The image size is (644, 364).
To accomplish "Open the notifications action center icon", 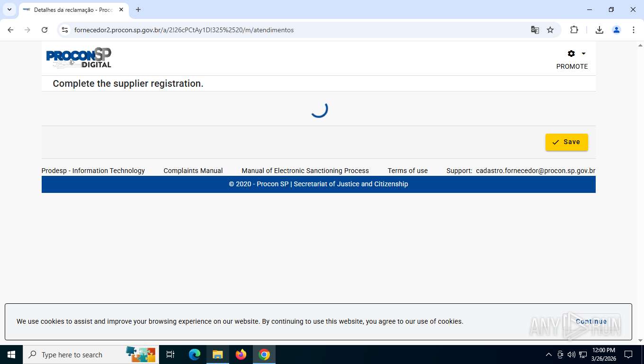I will point(628,355).
